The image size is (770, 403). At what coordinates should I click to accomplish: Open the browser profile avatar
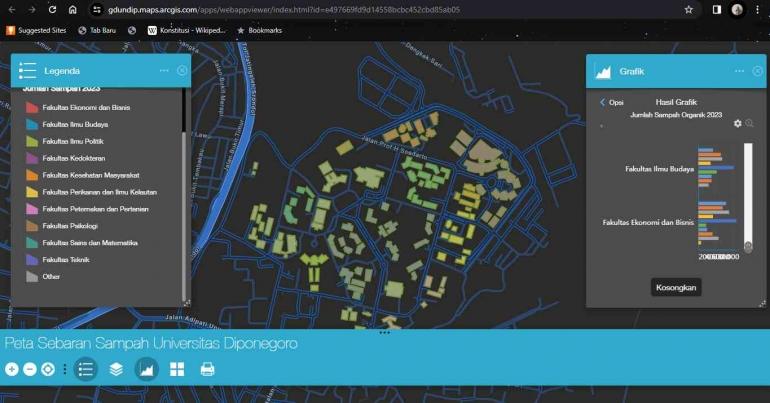point(737,9)
